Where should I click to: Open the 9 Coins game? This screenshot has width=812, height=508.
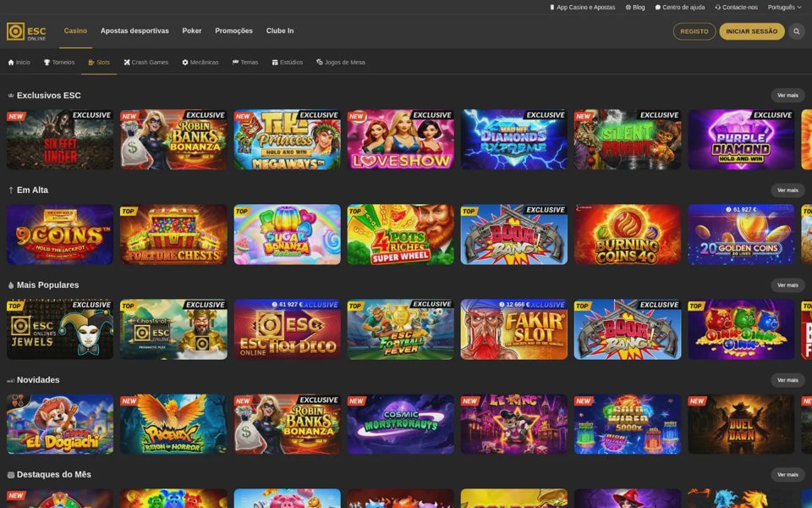pyautogui.click(x=60, y=235)
